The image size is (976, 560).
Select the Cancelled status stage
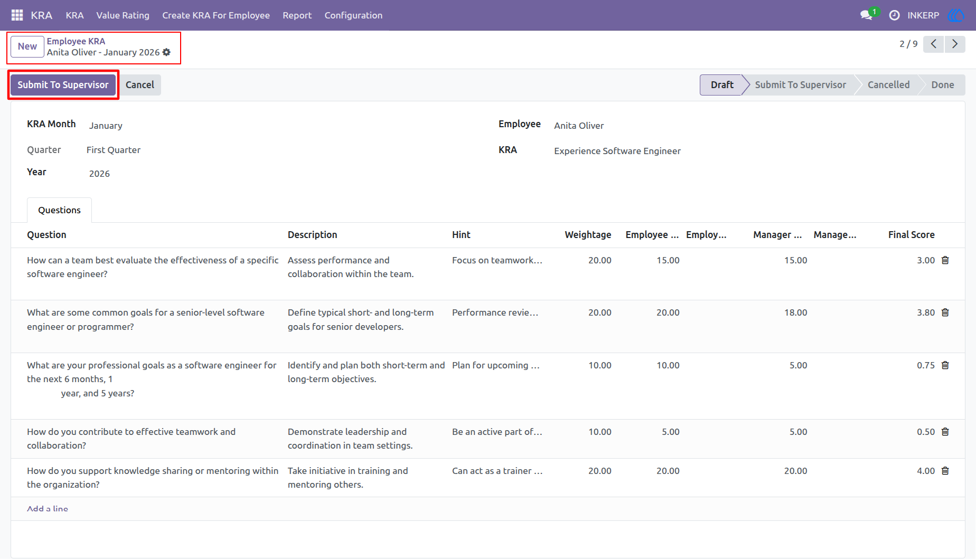(888, 85)
